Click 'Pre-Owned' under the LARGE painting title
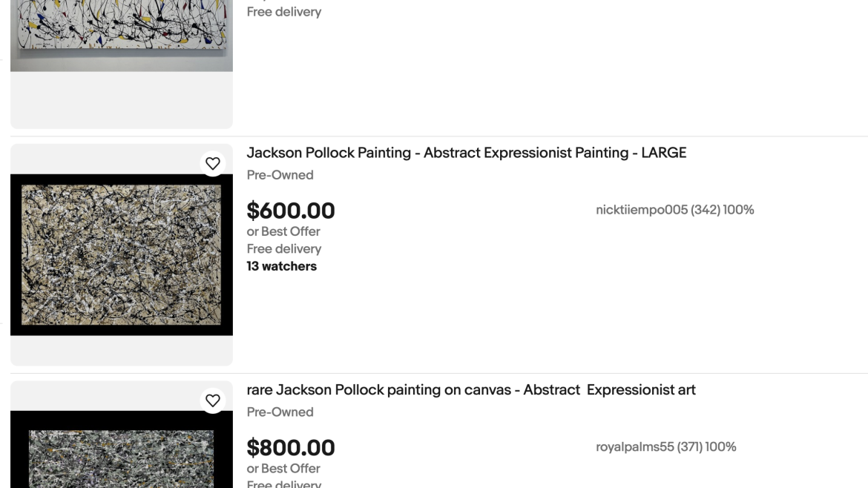 [280, 175]
